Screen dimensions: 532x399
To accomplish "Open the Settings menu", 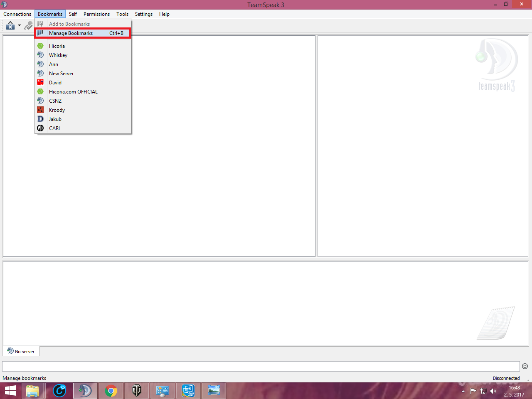I will click(x=144, y=14).
